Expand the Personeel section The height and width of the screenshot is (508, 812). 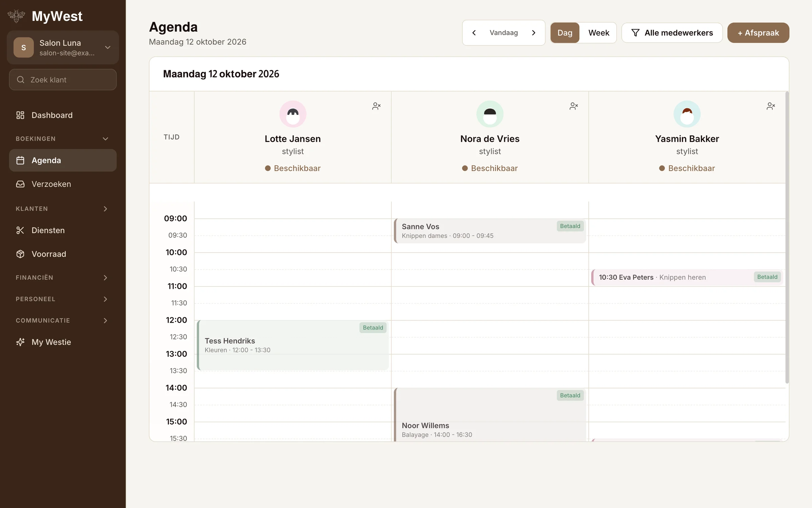63,299
